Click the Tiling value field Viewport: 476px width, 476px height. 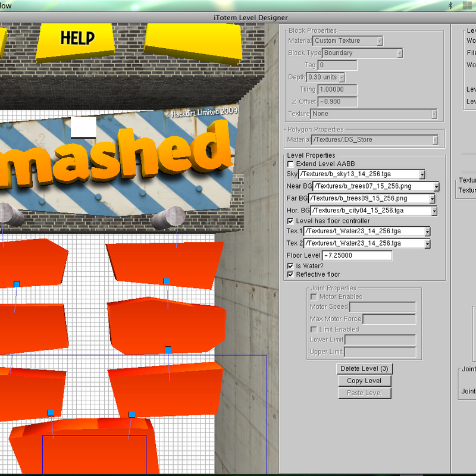click(x=337, y=89)
